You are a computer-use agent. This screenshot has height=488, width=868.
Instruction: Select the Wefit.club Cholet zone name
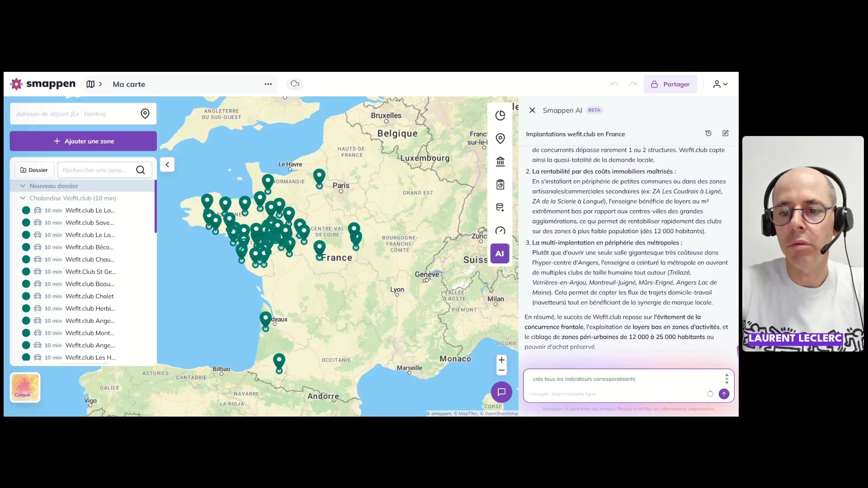(90, 296)
